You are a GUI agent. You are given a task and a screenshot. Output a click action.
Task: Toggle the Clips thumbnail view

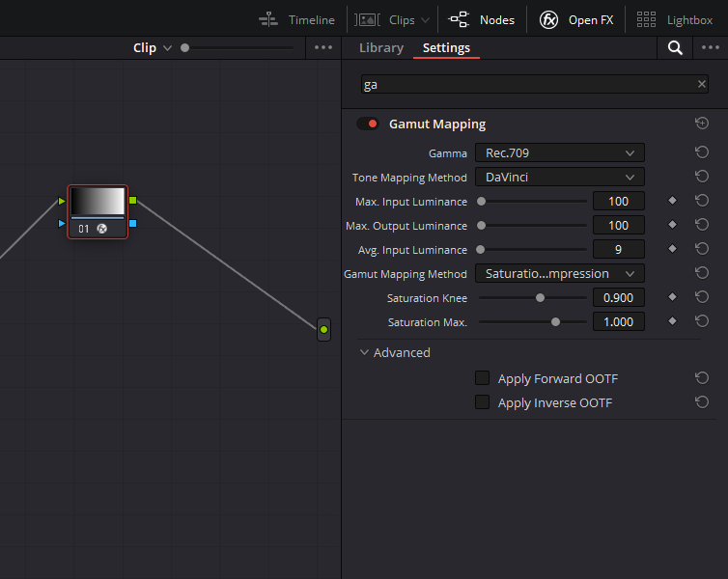[384, 20]
